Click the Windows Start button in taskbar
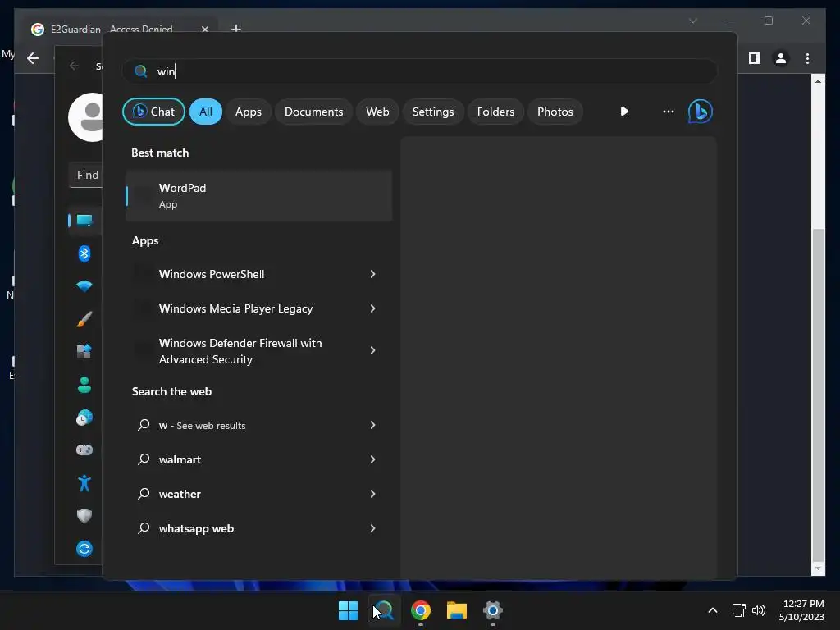The width and height of the screenshot is (840, 630). [x=348, y=610]
